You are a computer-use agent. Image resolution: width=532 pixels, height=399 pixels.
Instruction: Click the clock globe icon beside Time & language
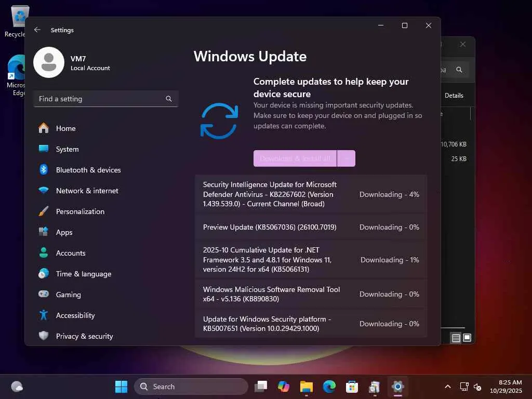tap(44, 273)
